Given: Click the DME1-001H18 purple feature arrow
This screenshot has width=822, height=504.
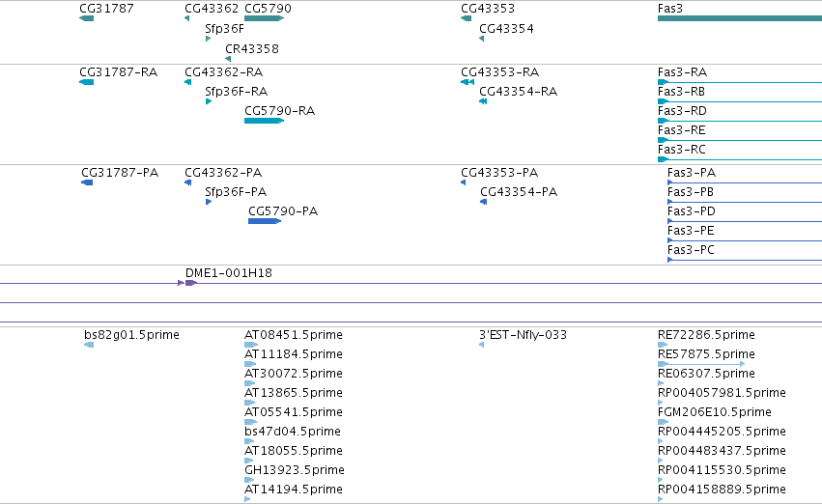Looking at the screenshot, I should [191, 283].
